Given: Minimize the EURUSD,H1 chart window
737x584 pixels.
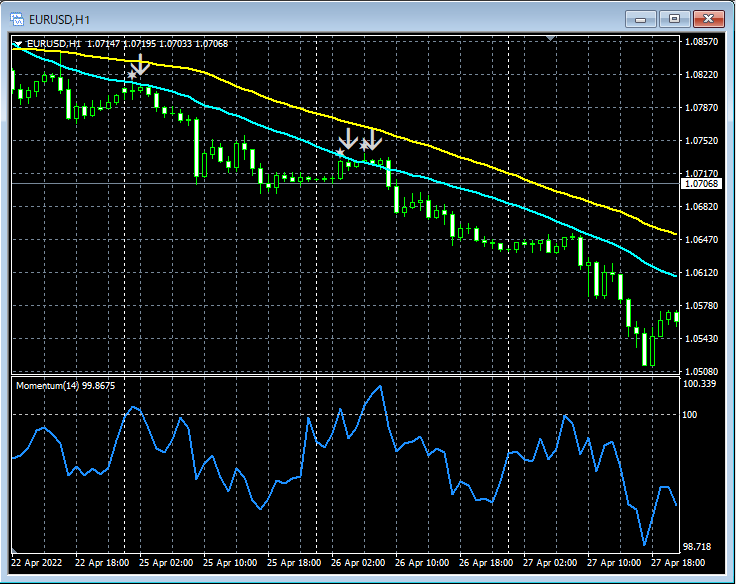Looking at the screenshot, I should click(x=640, y=19).
